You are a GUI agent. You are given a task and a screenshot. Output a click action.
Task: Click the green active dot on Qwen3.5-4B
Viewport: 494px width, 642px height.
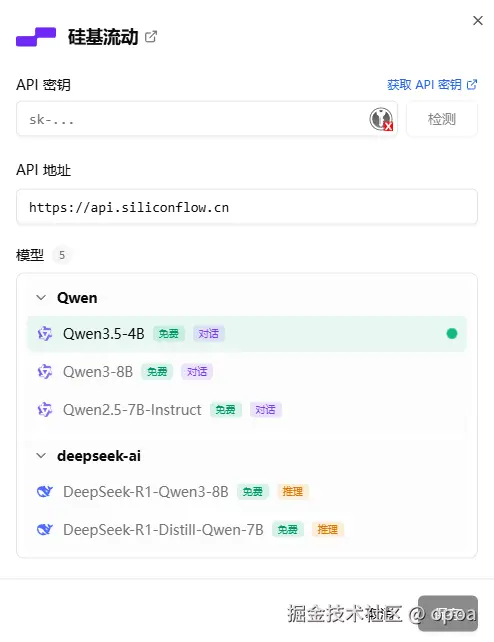[x=452, y=334]
